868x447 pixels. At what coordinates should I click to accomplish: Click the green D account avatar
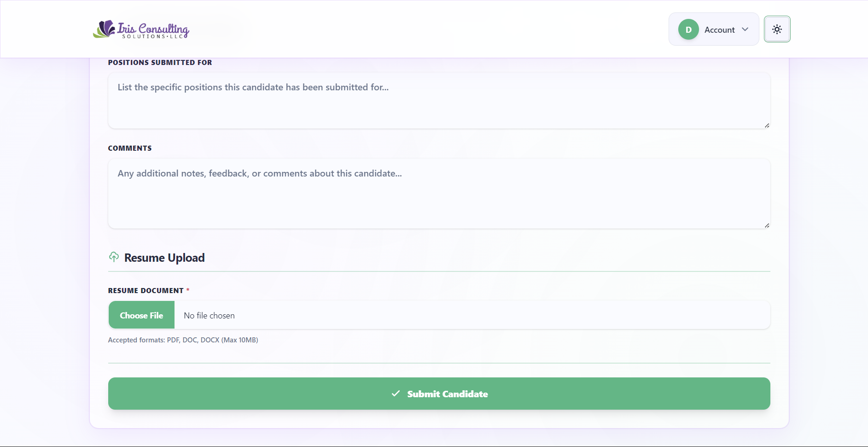click(688, 29)
